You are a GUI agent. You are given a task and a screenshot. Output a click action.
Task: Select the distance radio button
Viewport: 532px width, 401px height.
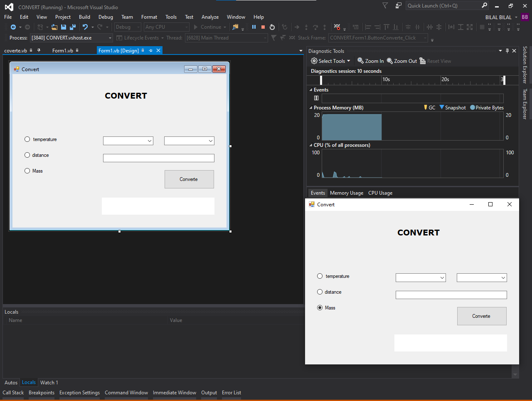[x=27, y=155]
